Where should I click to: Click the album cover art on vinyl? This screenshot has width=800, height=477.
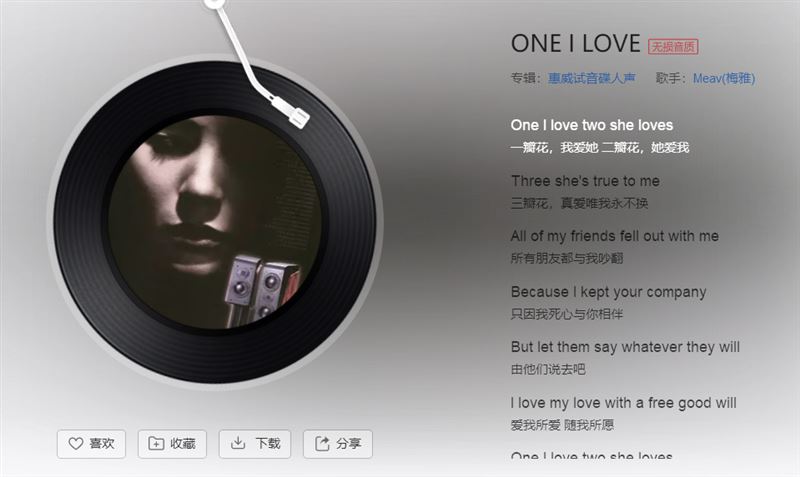click(214, 222)
